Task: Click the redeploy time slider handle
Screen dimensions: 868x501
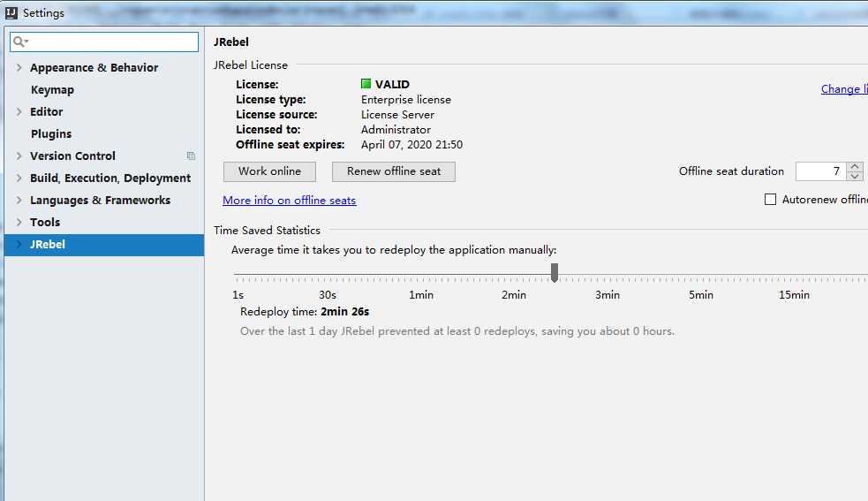Action: (x=555, y=273)
